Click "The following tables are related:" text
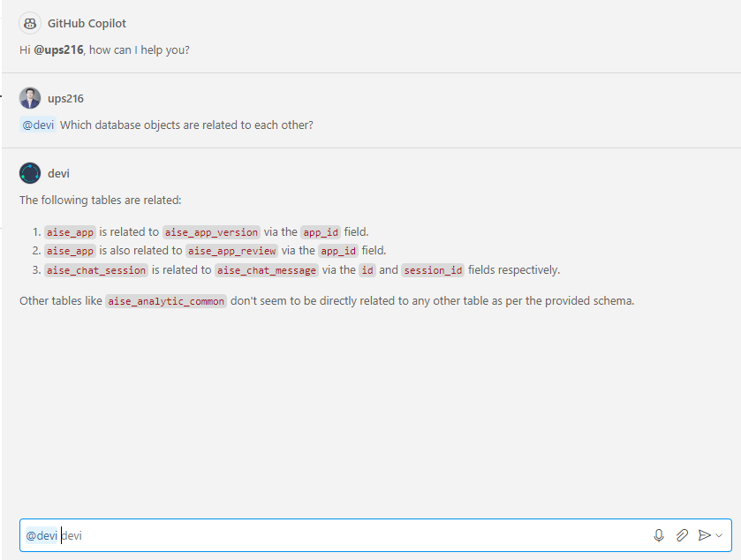Image resolution: width=741 pixels, height=560 pixels. coord(101,200)
